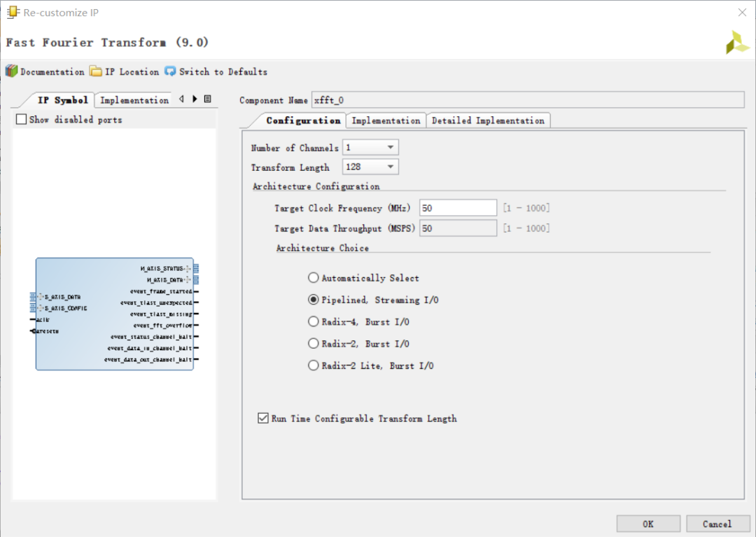This screenshot has width=756, height=537.
Task: Open the left panel tab list icon
Action: click(208, 99)
